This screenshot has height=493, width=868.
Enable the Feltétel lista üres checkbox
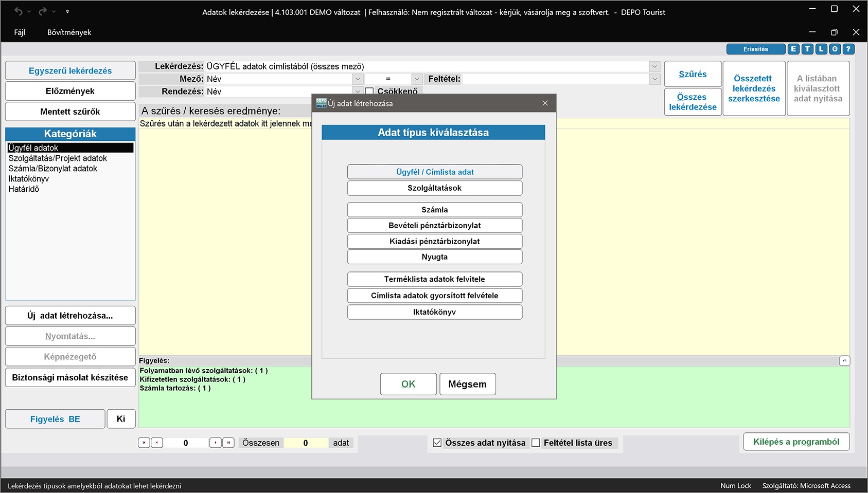536,443
